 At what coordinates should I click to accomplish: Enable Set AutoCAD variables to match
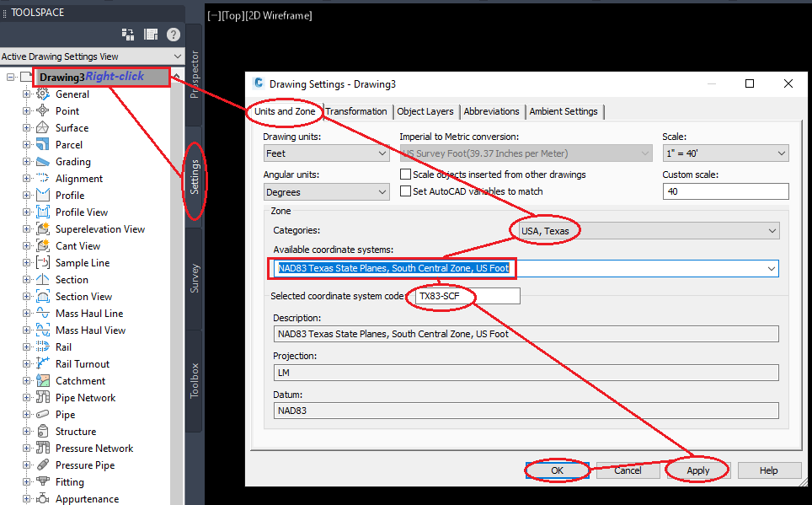point(405,191)
